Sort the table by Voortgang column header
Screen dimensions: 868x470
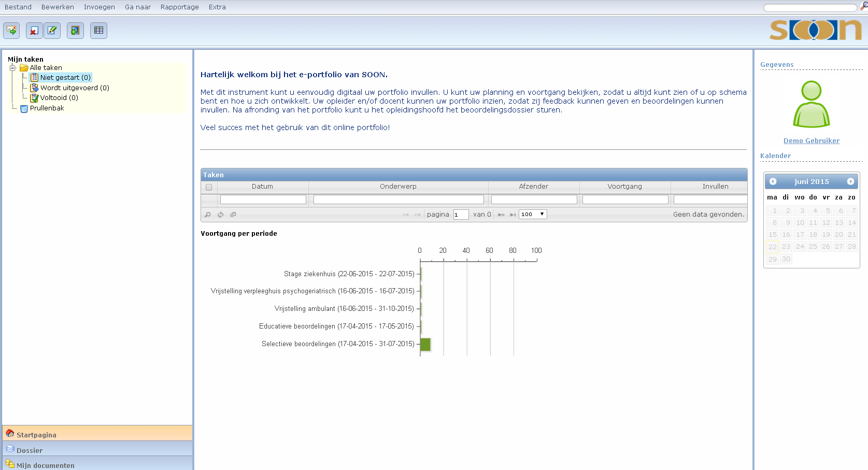tap(625, 187)
